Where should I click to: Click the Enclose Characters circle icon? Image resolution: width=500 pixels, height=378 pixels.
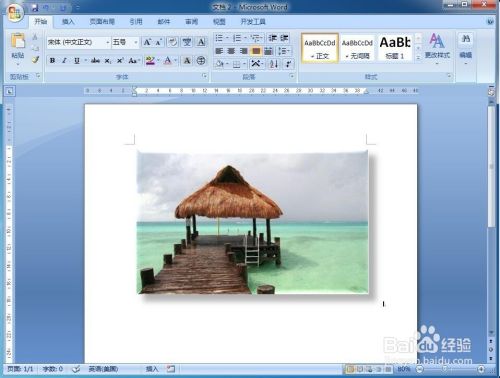click(x=201, y=61)
